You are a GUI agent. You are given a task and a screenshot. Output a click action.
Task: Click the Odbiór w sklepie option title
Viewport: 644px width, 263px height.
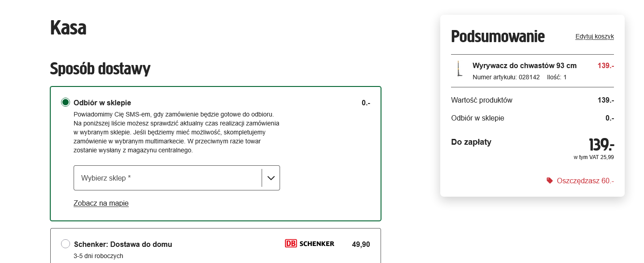point(102,103)
